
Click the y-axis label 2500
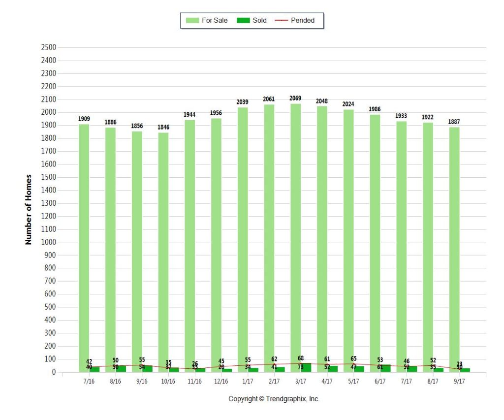coord(49,47)
